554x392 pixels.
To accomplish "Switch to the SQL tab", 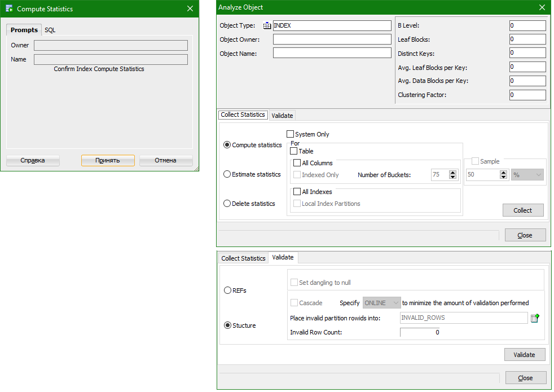I will (50, 29).
